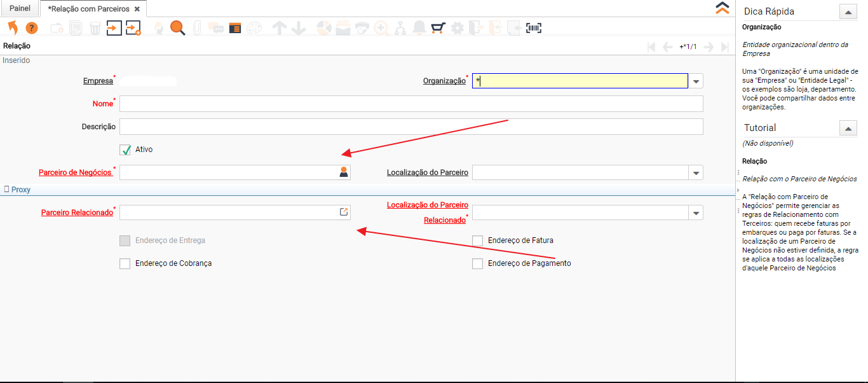This screenshot has width=868, height=383.
Task: Open the Localização do Parceiro dropdown
Action: pyautogui.click(x=696, y=173)
